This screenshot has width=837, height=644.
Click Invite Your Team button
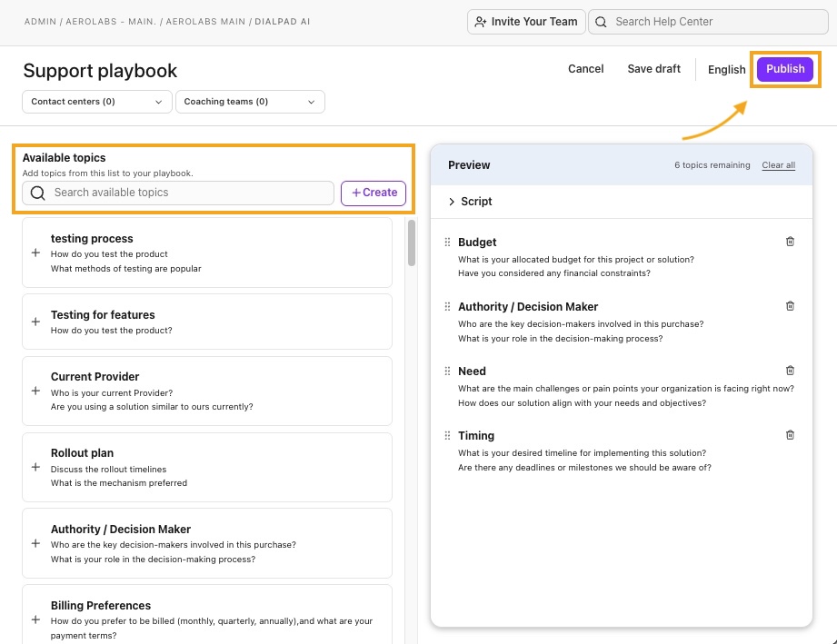pos(526,22)
